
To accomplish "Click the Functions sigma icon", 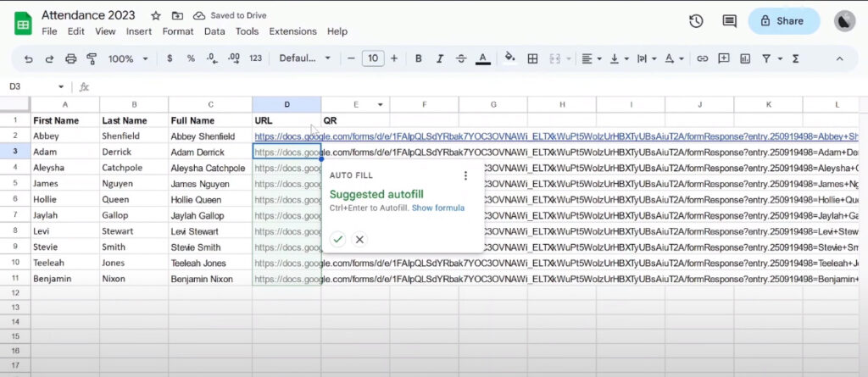I will (795, 58).
